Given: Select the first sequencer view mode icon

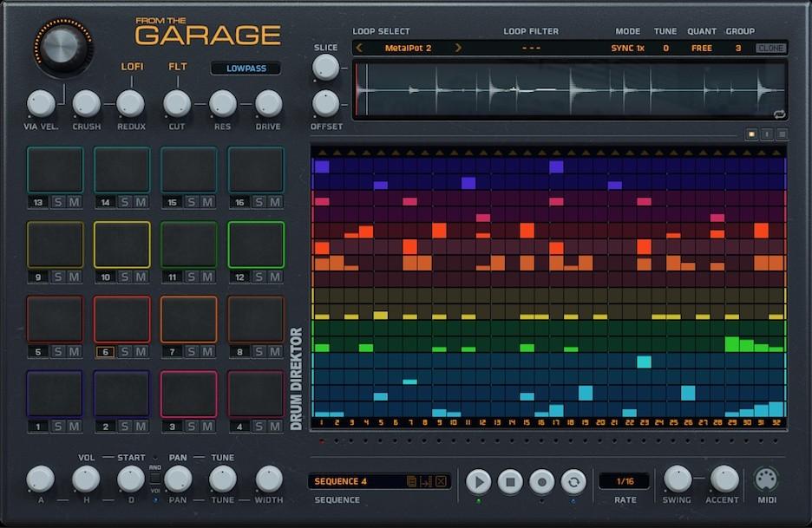Looking at the screenshot, I should click(751, 134).
